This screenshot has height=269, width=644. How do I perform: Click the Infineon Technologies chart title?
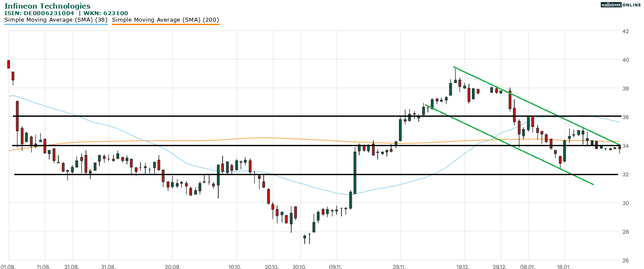coord(48,6)
